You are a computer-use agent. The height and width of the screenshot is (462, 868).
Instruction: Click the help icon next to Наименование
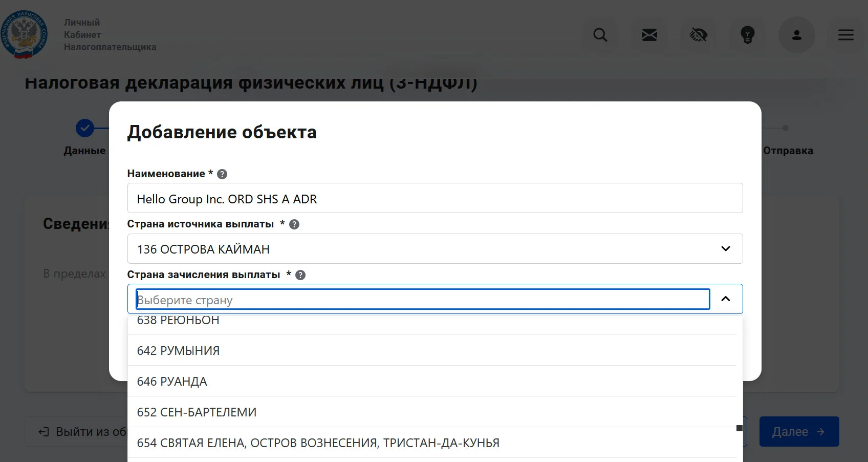(x=222, y=174)
